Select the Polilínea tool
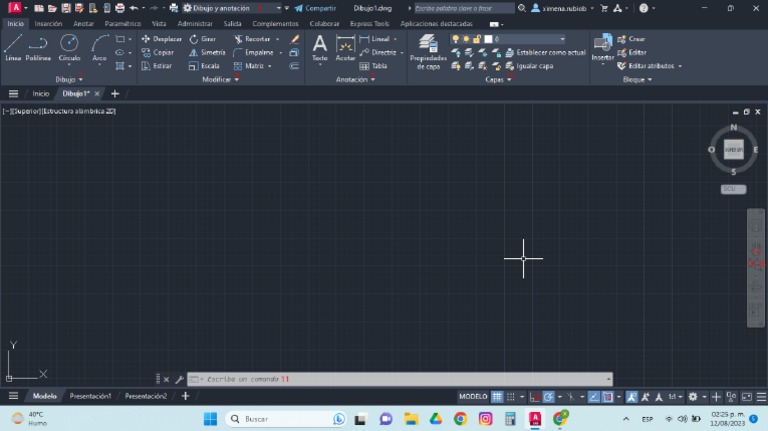This screenshot has height=431, width=768. tap(38, 48)
